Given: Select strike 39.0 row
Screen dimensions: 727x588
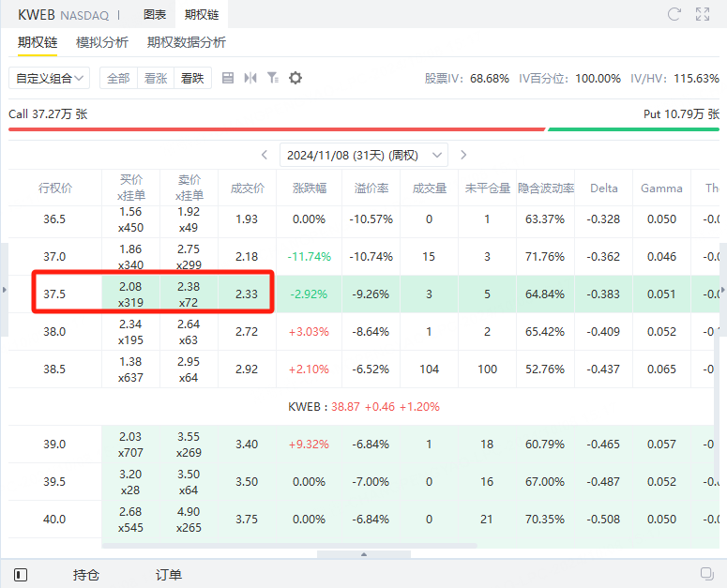Looking at the screenshot, I should (364, 445).
